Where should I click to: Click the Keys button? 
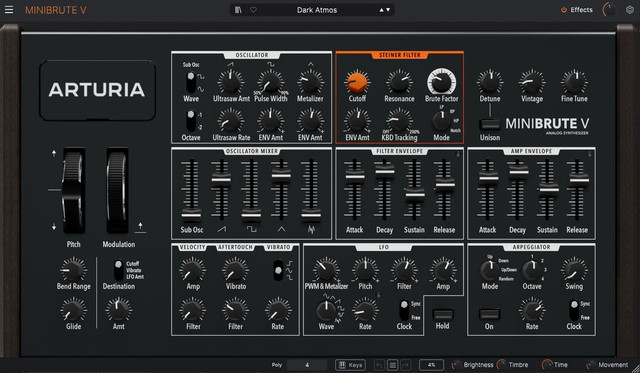350,365
